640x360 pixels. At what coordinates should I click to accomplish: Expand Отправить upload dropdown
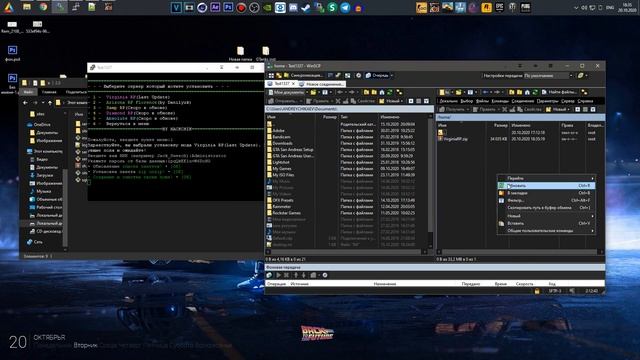pos(301,101)
